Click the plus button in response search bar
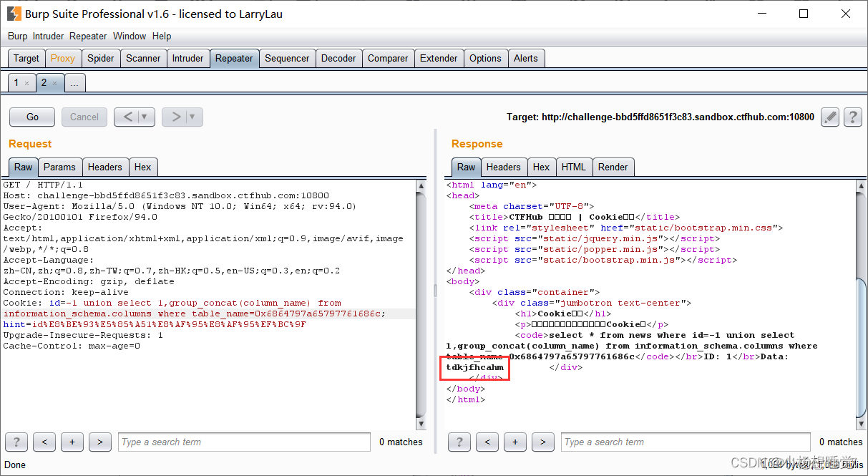The image size is (868, 476). pos(515,442)
